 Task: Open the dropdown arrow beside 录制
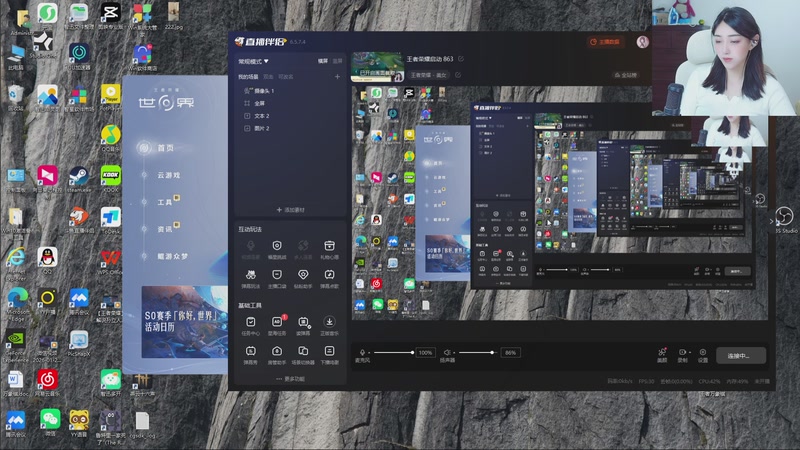pyautogui.click(x=690, y=352)
